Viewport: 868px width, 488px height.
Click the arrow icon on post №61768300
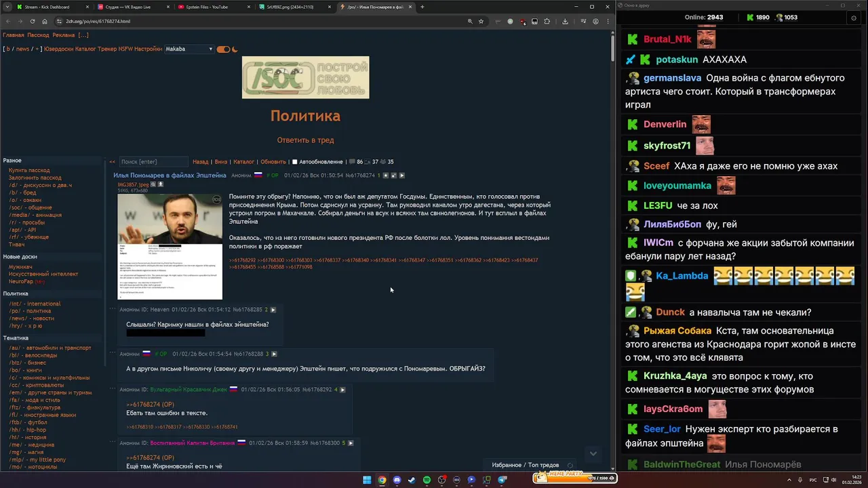351,443
